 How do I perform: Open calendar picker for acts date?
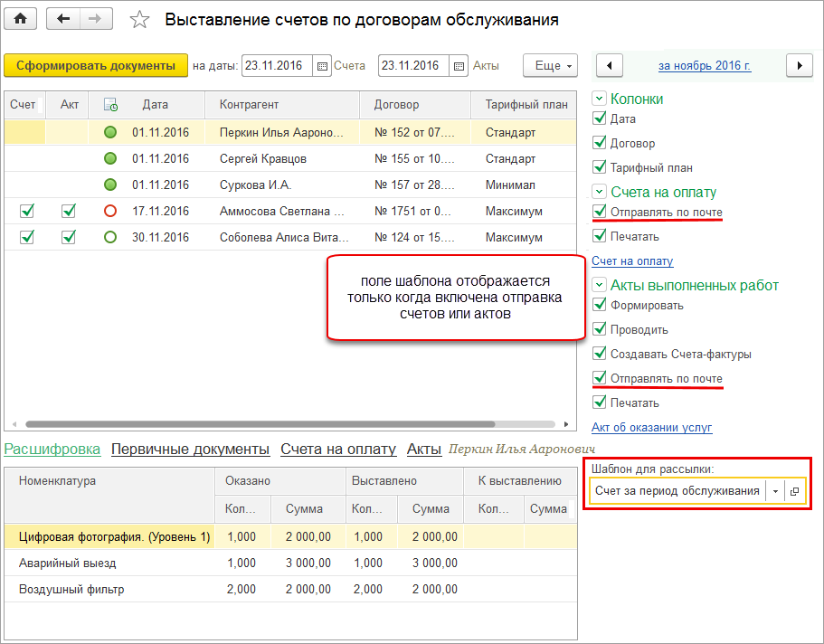[459, 66]
